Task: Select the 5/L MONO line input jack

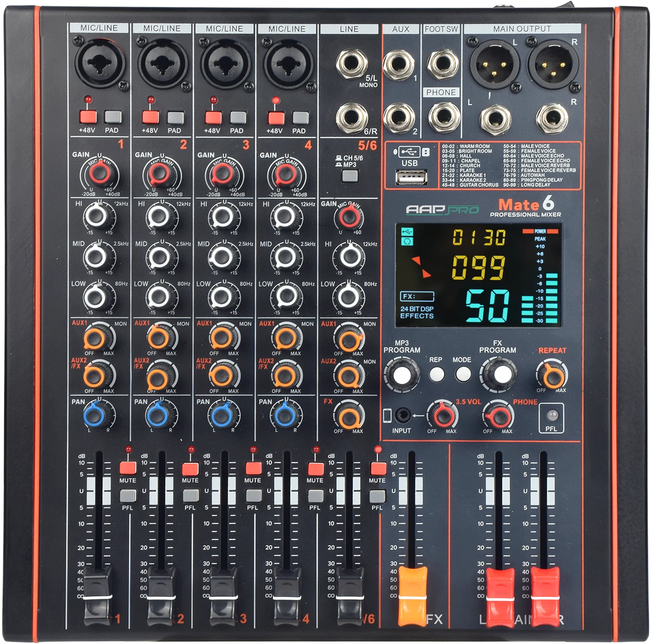Action: pos(352,64)
